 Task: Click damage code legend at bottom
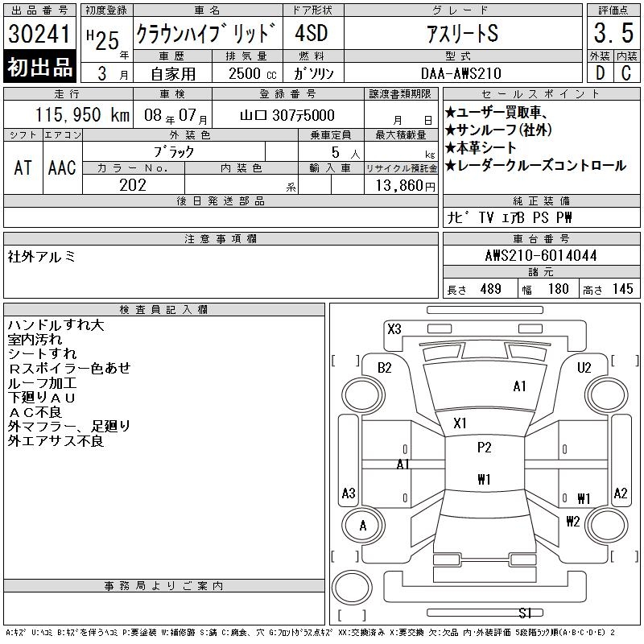coord(310,633)
